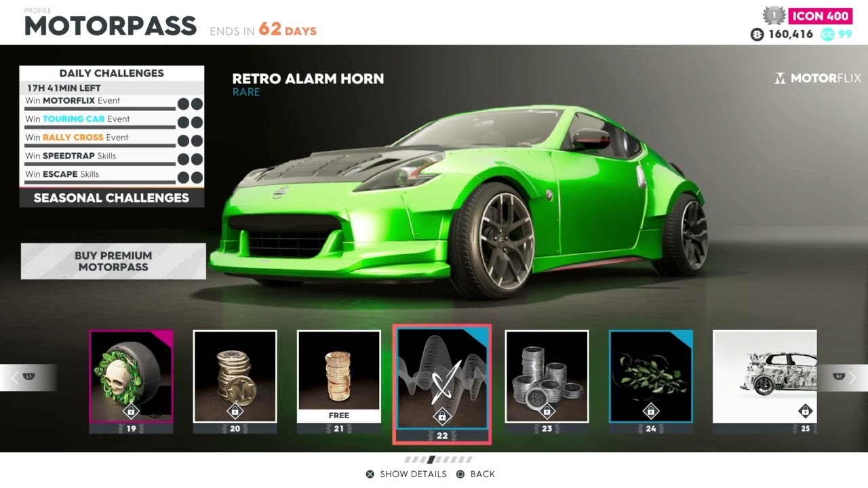This screenshot has width=868, height=488.
Task: Click the rank 1 laurel medal icon
Action: click(774, 16)
